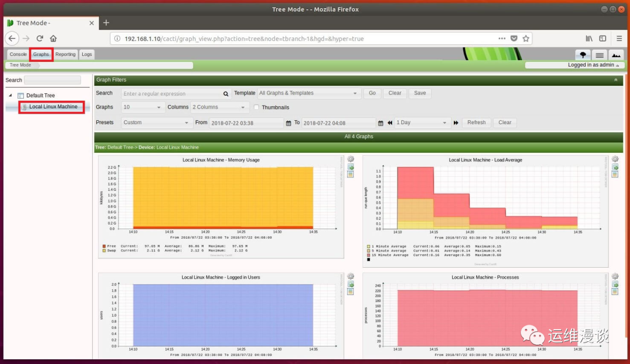Bookmark this page with the star icon

click(526, 38)
